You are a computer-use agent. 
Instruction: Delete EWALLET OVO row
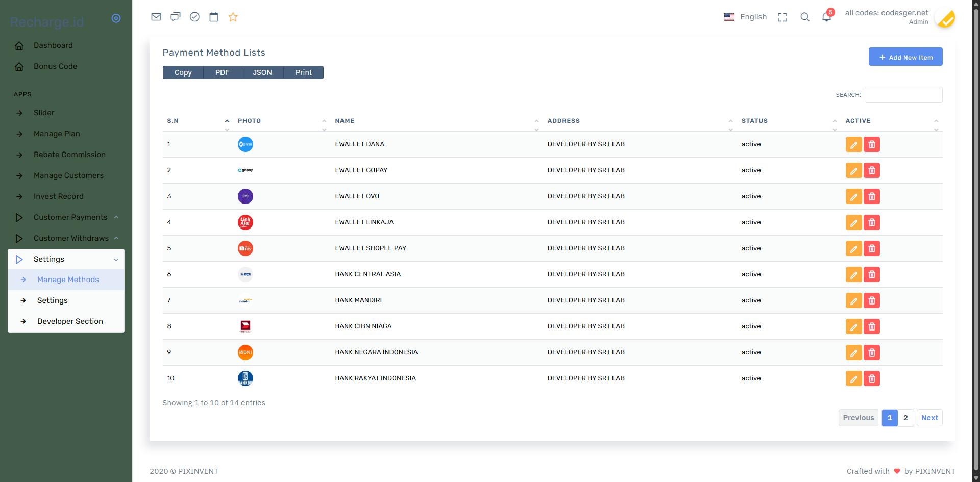pyautogui.click(x=872, y=196)
